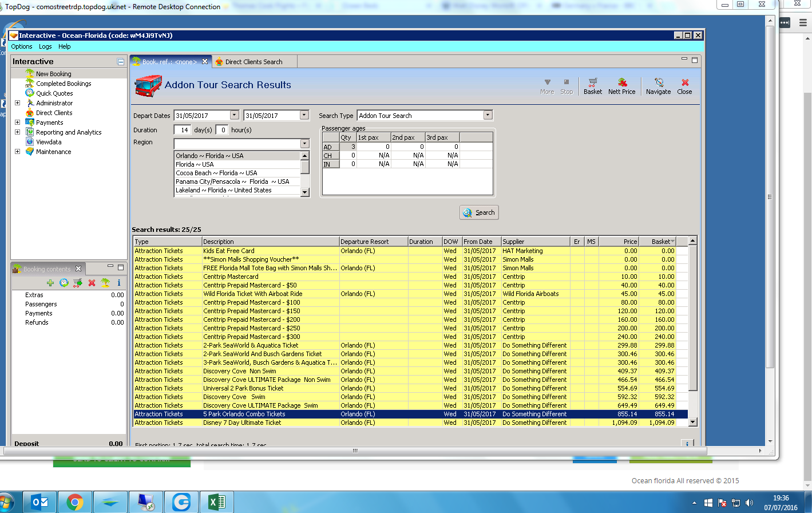812x513 pixels.
Task: Open the Region dropdown arrow
Action: coord(304,144)
